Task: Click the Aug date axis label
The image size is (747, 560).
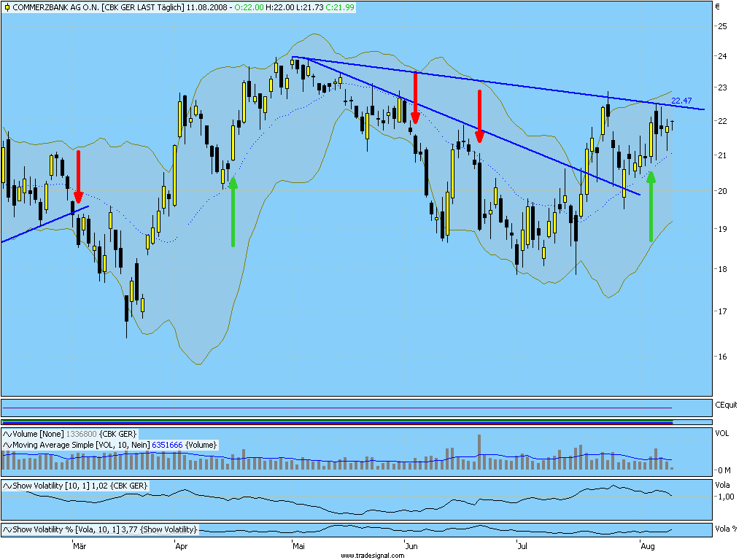Action: (648, 546)
